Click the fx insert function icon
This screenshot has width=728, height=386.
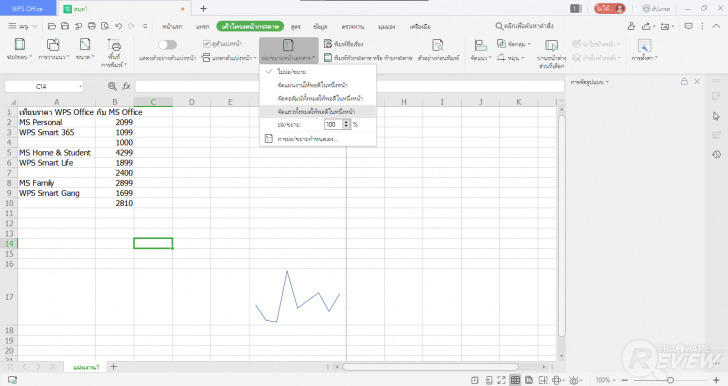[126, 86]
